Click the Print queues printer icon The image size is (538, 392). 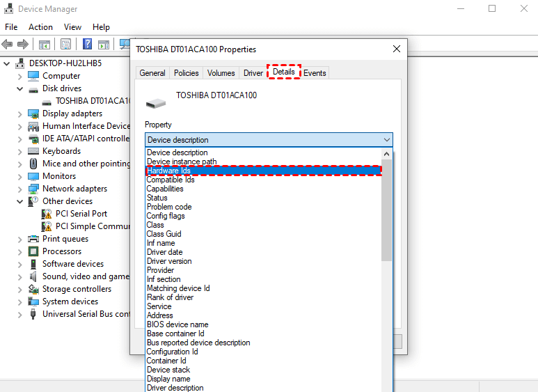tap(33, 239)
